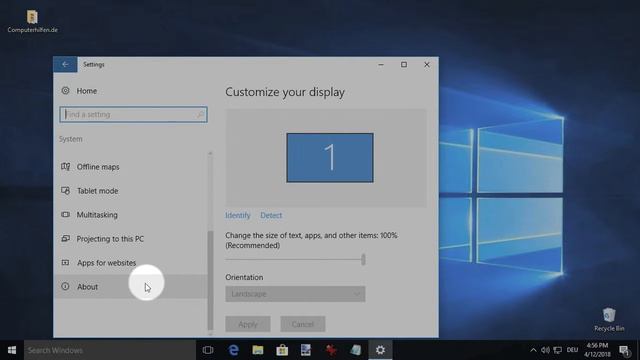Click the Identify link
640x360 pixels.
238,216
